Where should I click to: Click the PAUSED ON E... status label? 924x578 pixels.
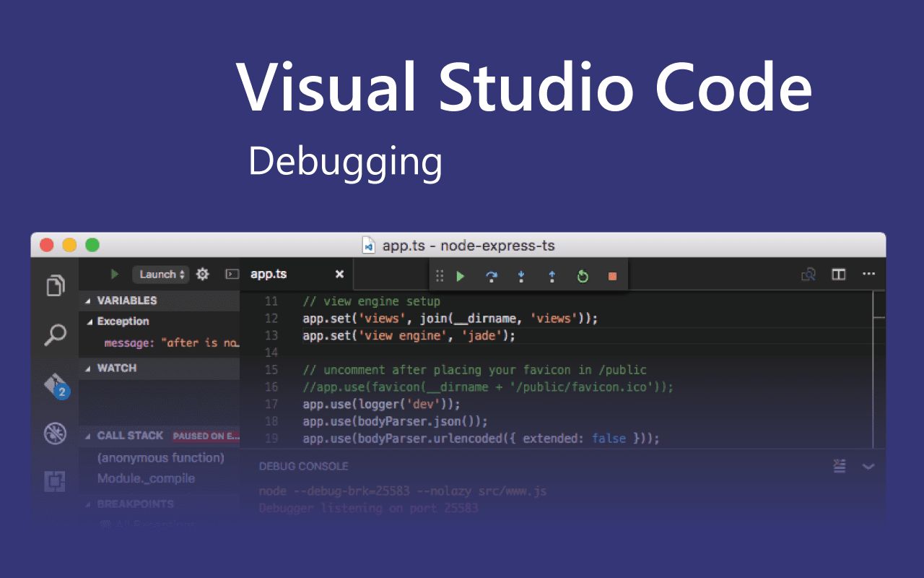coord(206,436)
